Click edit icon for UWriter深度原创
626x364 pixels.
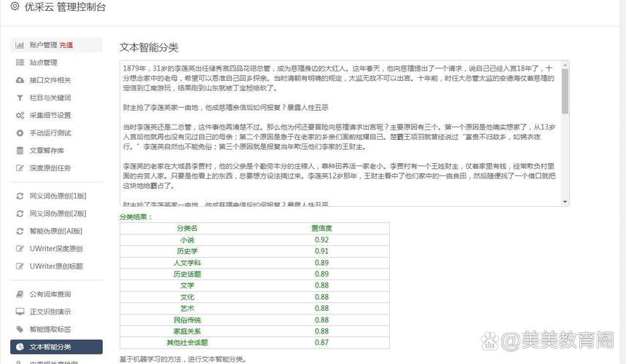click(x=20, y=248)
